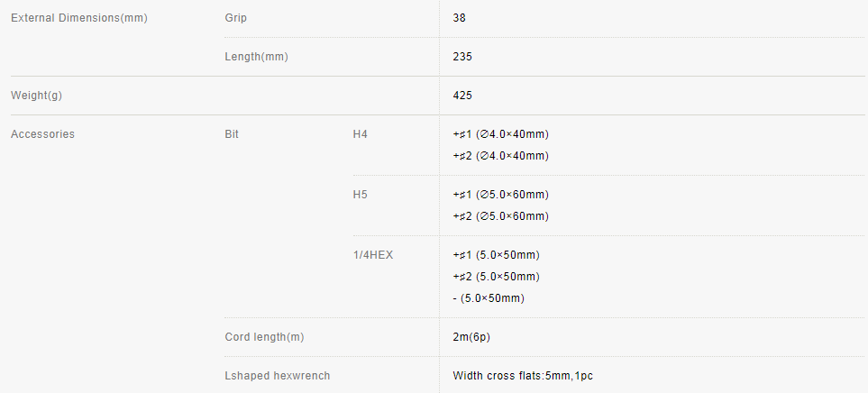The image size is (868, 393).
Task: Select the 1/4HEX +#1 (5.0×50mm) entry
Action: [x=496, y=255]
